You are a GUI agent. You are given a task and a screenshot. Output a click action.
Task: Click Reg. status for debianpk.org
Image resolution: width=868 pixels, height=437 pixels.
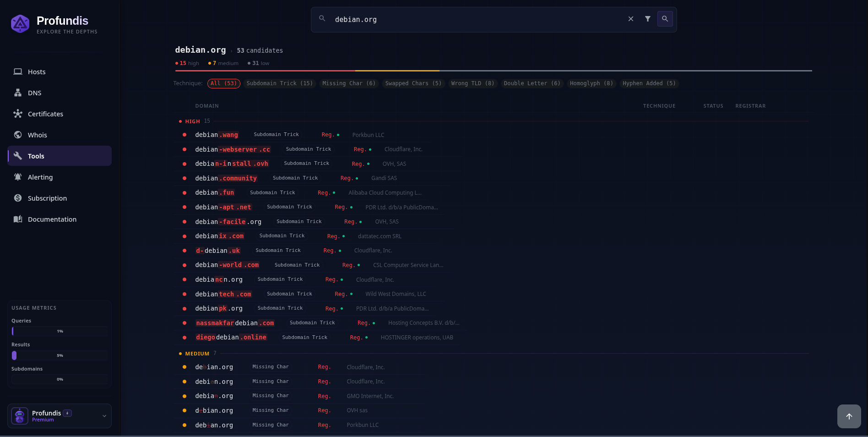tap(334, 308)
